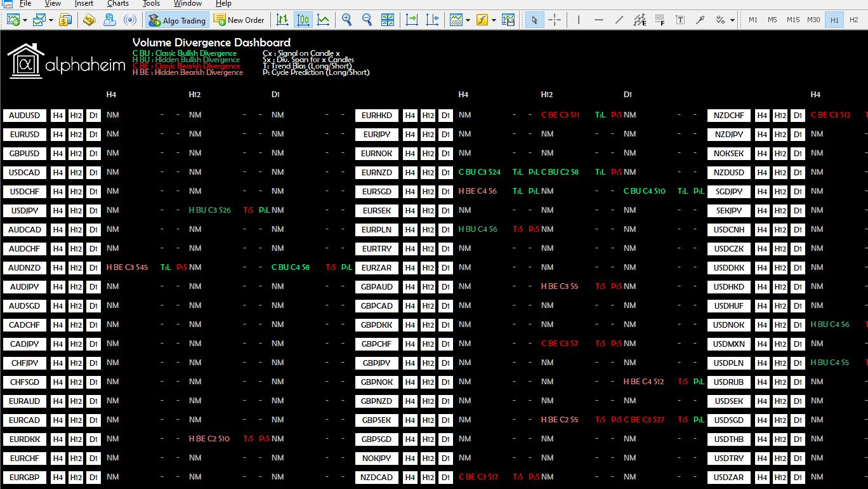This screenshot has width=868, height=489.
Task: Open the View menu
Action: (53, 3)
